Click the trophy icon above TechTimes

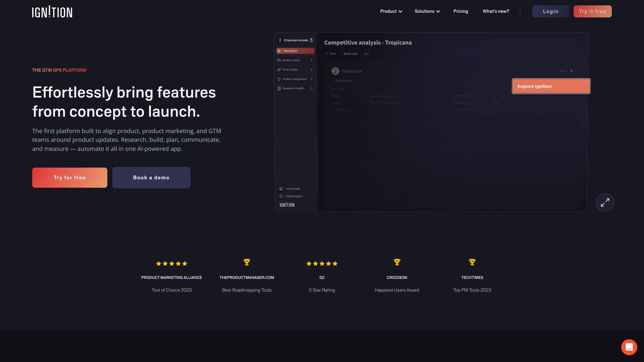click(x=472, y=262)
